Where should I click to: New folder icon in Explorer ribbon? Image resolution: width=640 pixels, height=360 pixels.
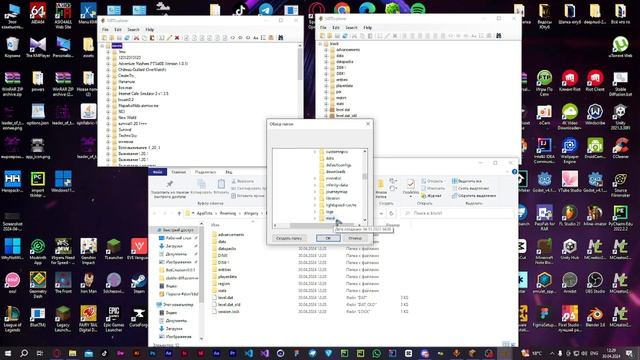point(381,184)
